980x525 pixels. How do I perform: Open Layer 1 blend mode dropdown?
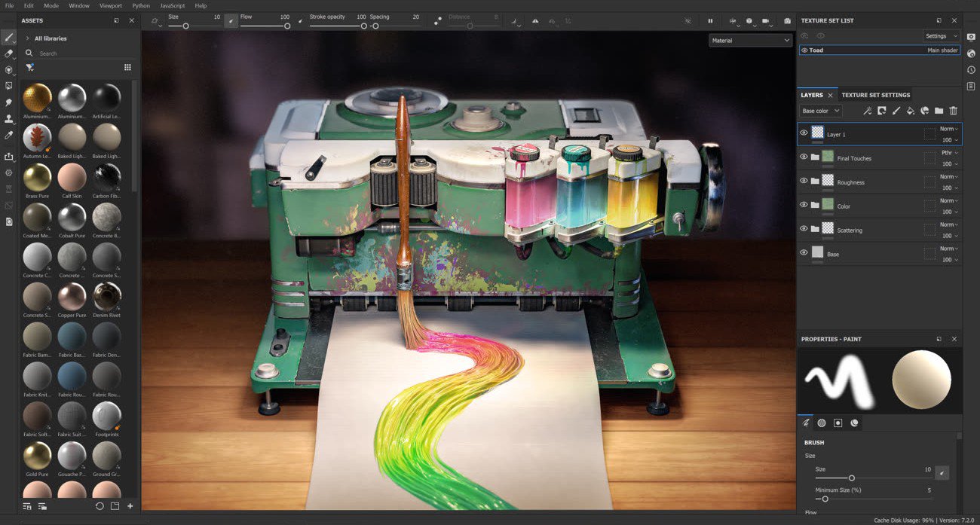948,129
